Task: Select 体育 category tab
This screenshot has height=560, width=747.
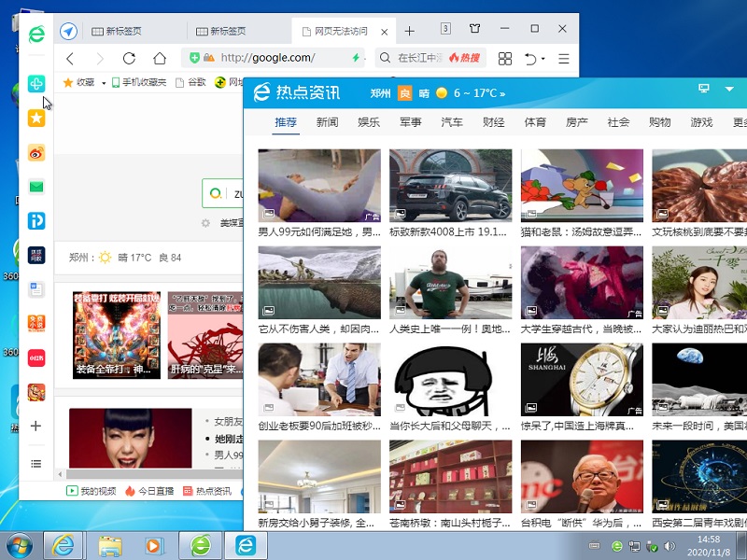Action: point(535,122)
